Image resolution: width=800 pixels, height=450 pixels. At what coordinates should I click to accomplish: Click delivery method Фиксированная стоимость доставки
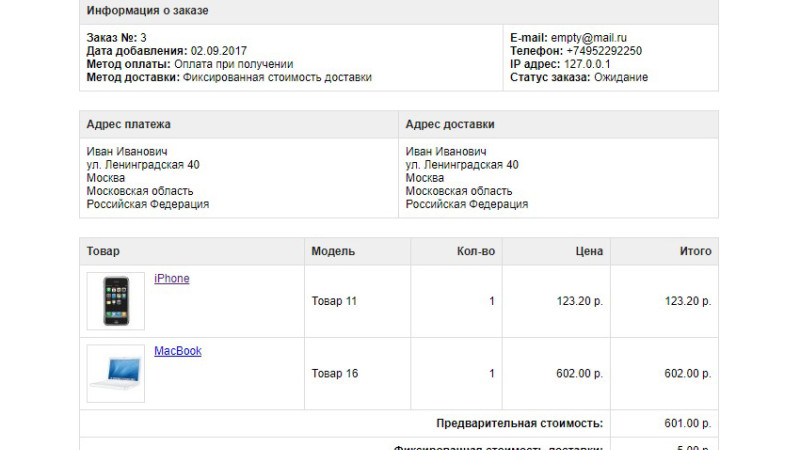pyautogui.click(x=277, y=78)
